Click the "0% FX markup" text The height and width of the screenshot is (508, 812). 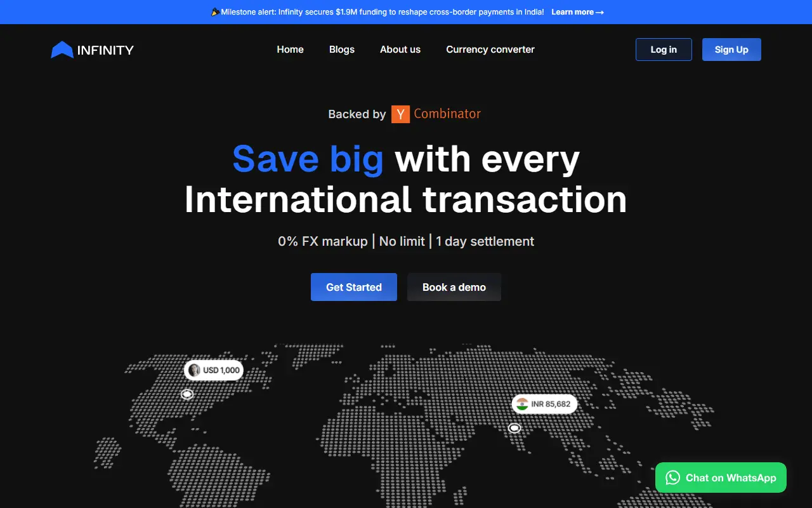(323, 241)
